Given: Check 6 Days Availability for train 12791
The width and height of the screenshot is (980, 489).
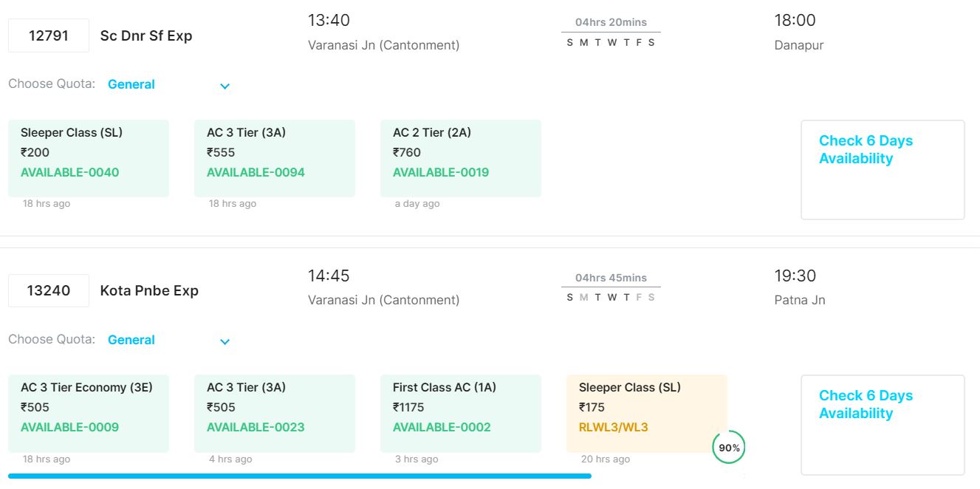Looking at the screenshot, I should 883,169.
